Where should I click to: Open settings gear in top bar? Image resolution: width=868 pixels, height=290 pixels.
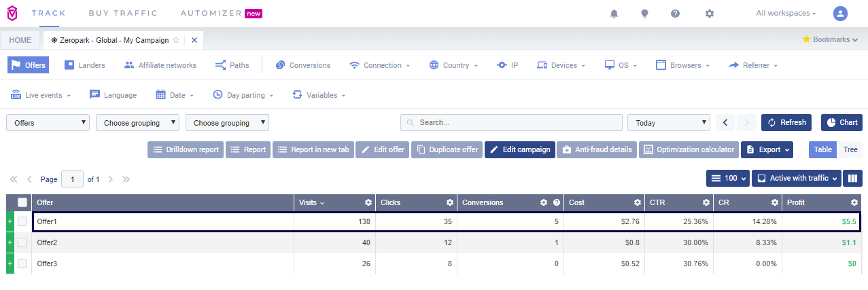tap(710, 14)
